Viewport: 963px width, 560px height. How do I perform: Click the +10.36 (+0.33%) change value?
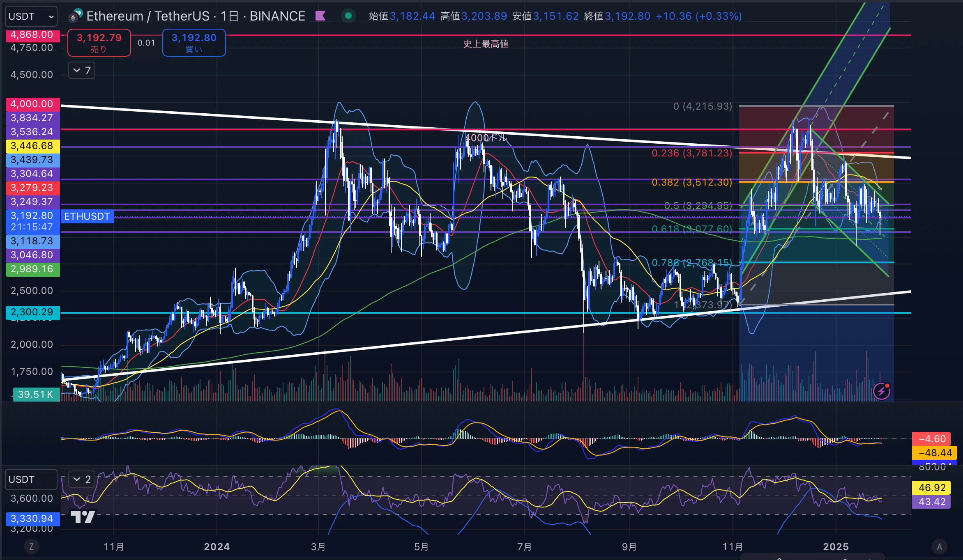click(699, 16)
